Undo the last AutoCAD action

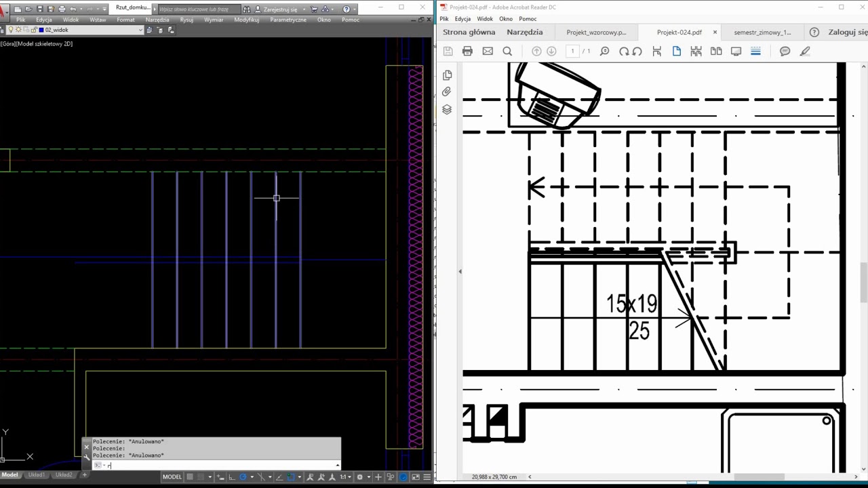[x=73, y=9]
